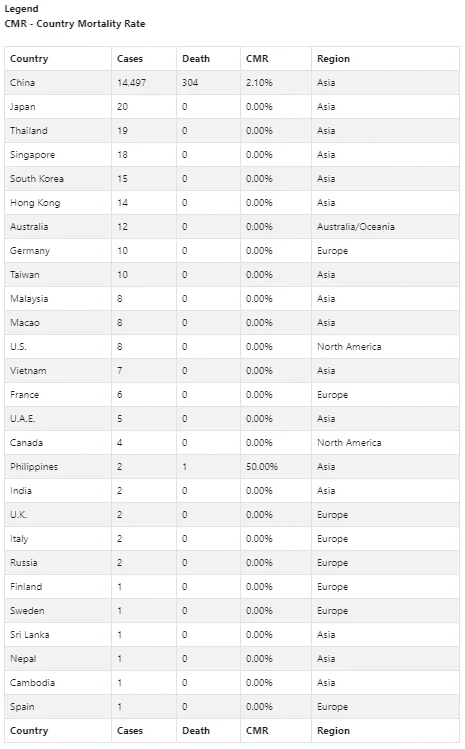Screen dimensions: 465x749
Task: Select the South Korea row name
Action: point(37,179)
